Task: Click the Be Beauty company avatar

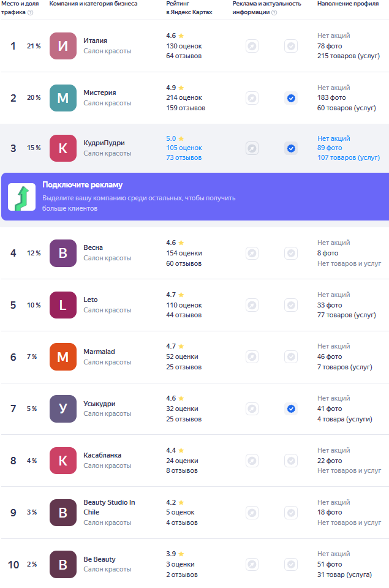Action: [63, 564]
